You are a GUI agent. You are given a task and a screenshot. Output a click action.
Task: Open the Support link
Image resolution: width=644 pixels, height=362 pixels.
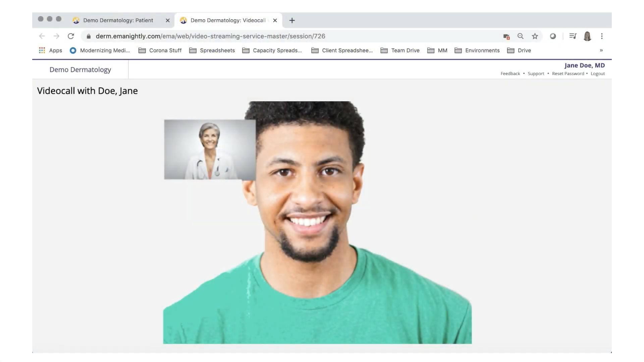coord(536,74)
